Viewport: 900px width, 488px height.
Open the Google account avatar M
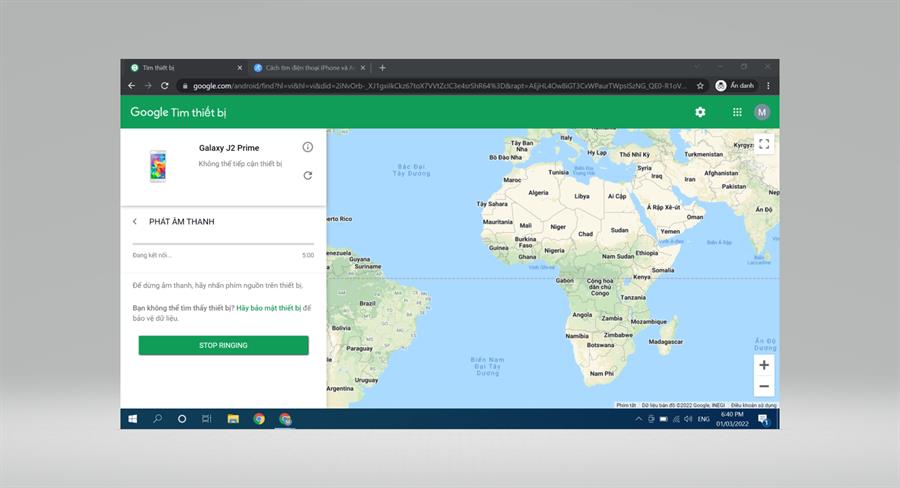click(762, 112)
